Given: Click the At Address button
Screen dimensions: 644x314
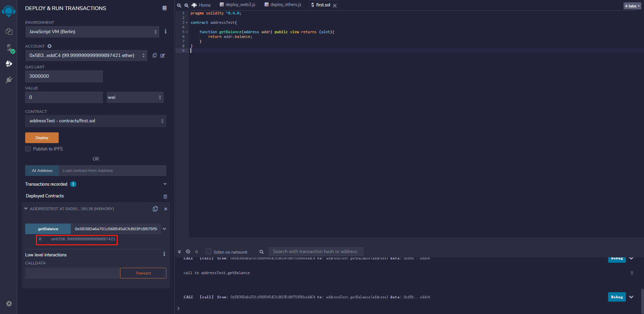Looking at the screenshot, I should pos(42,171).
